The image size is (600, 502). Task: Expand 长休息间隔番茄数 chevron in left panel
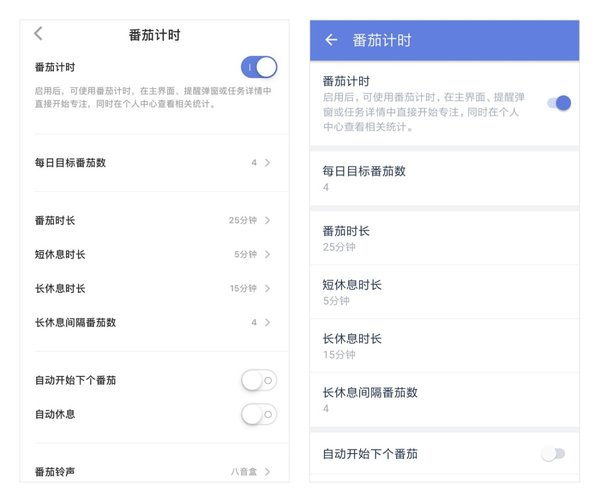point(268,322)
